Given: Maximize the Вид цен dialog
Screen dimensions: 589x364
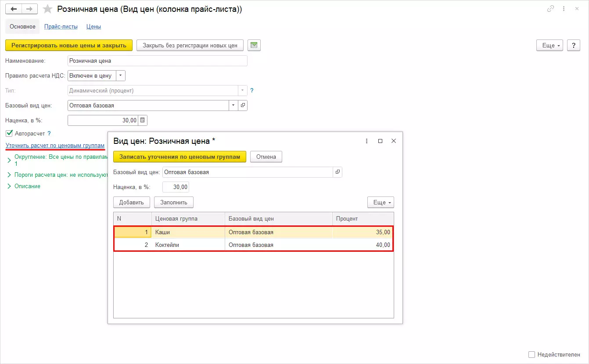Looking at the screenshot, I should pos(380,141).
